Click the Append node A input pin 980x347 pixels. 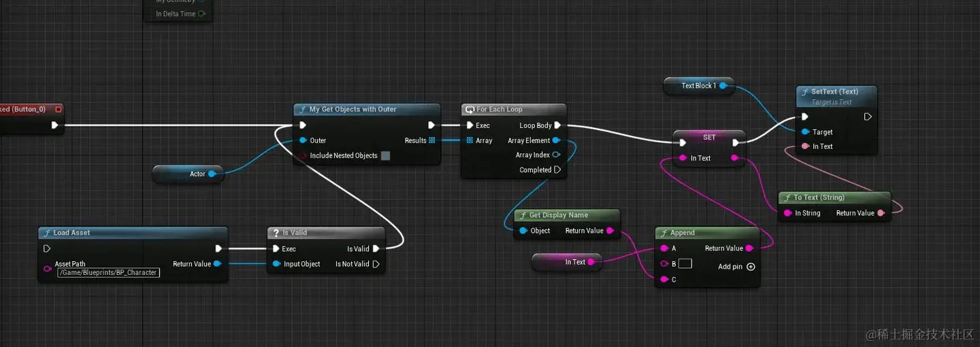coord(664,248)
